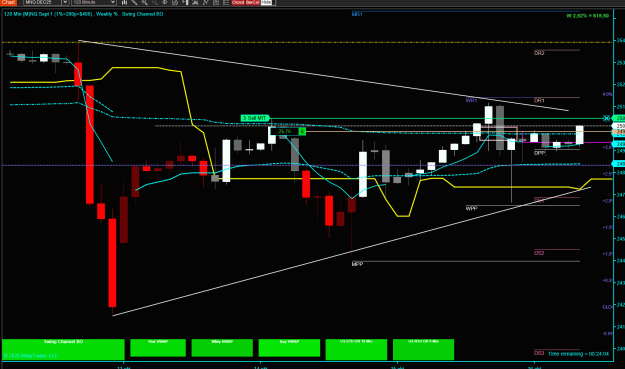Click the chart title with Swing Channel BO

coord(83,14)
